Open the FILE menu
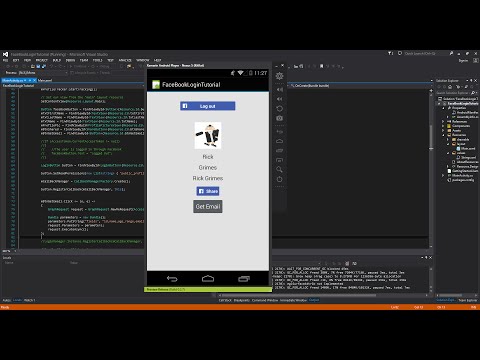Viewport: 480px width, 360px height. point(5,60)
